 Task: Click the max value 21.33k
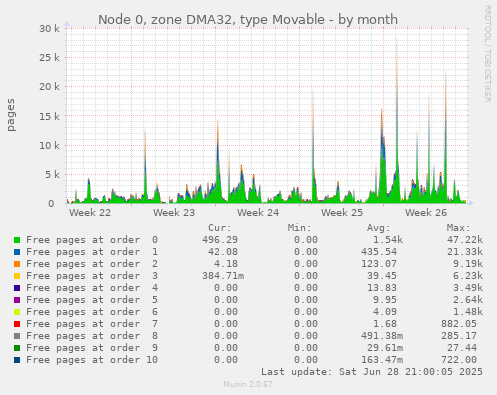465,252
